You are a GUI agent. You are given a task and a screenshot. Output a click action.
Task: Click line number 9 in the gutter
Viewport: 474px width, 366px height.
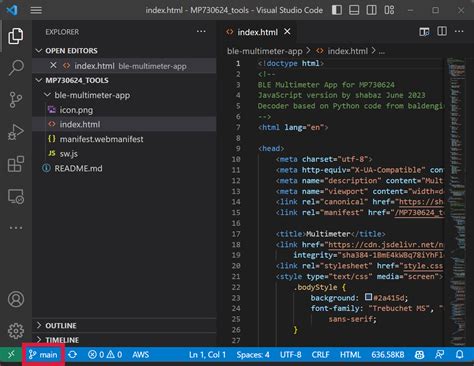[x=238, y=149]
